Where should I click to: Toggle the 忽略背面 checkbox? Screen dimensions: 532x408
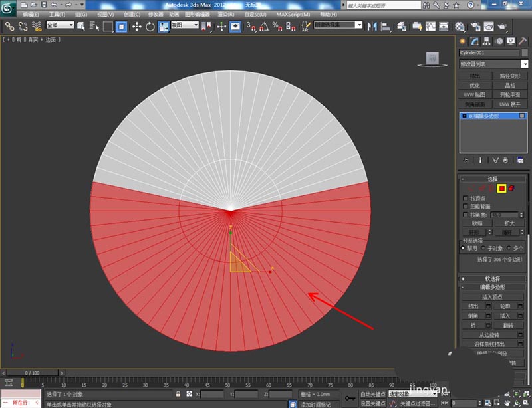point(465,207)
